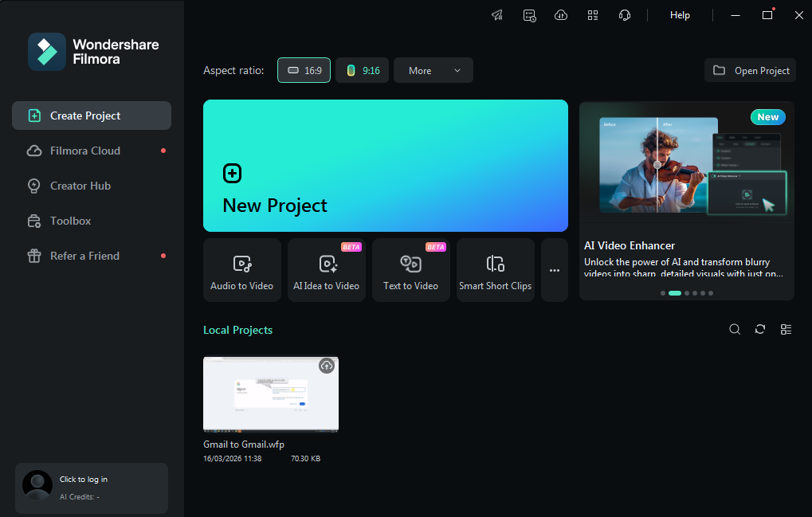Go to Filmora Cloud section
Viewport: 812px width, 517px height.
(84, 151)
